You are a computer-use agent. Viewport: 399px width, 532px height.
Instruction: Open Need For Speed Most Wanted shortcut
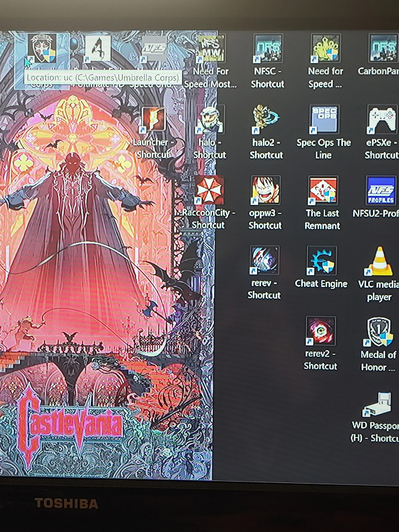pyautogui.click(x=211, y=49)
